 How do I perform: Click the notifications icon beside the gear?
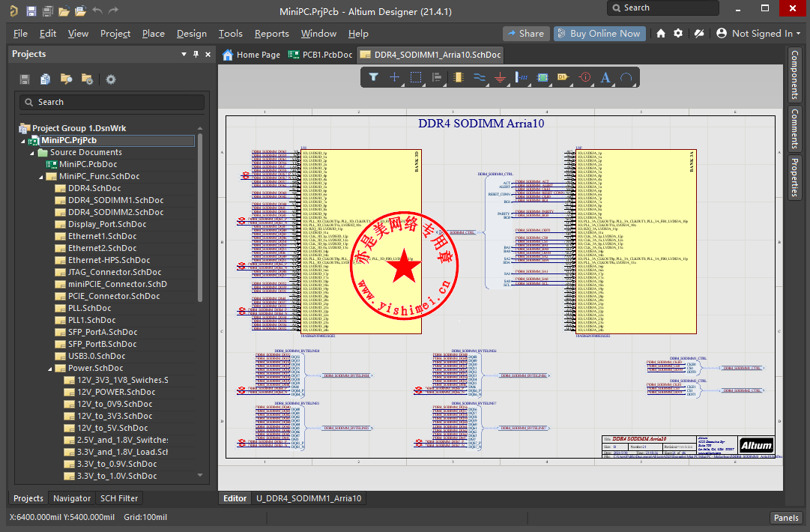[699, 34]
